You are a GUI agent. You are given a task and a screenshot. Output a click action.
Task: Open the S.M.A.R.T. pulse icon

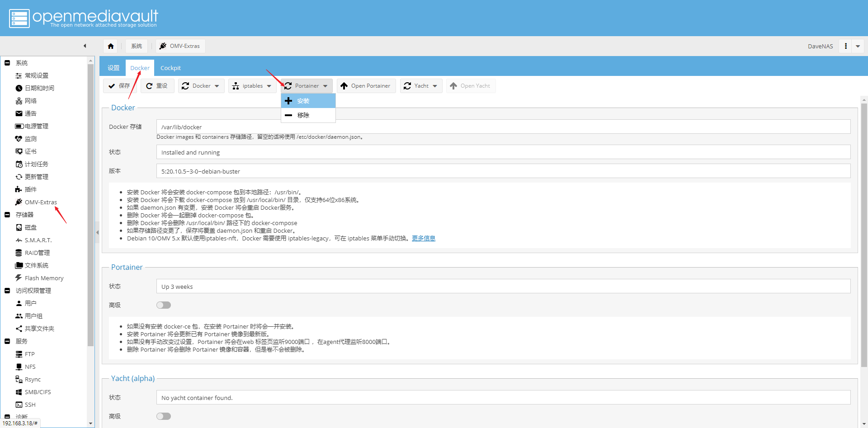19,240
